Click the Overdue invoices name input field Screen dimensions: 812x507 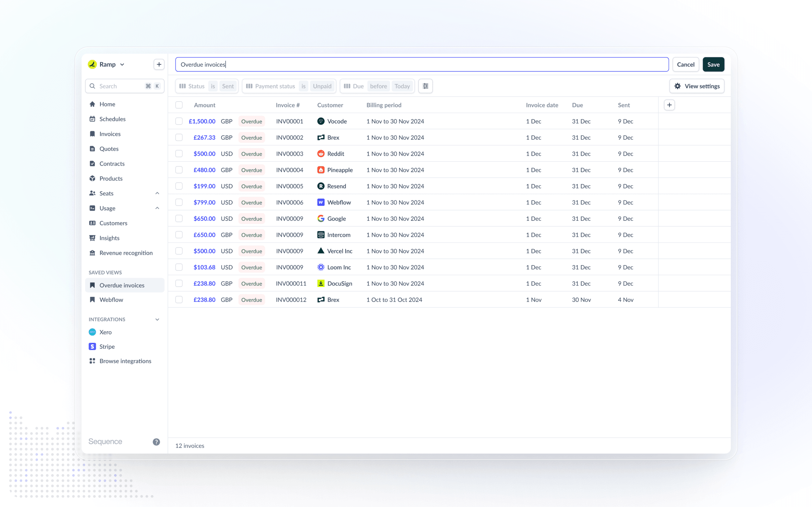coord(421,64)
